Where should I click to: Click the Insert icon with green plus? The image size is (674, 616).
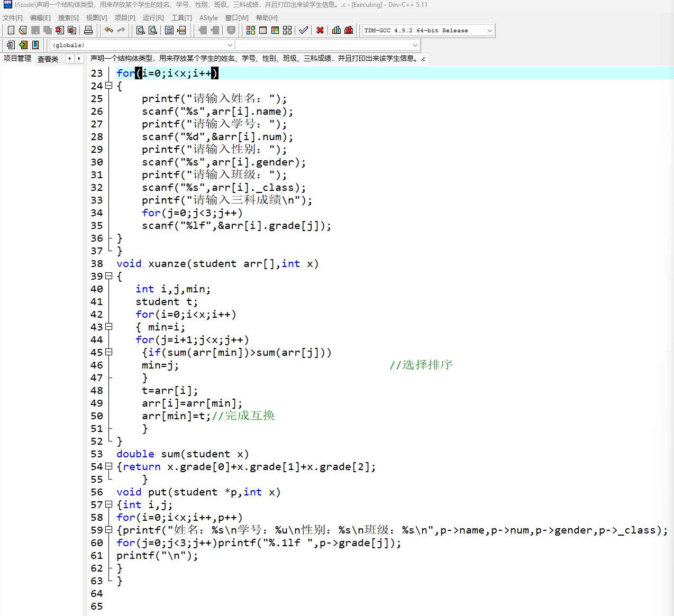(23, 45)
